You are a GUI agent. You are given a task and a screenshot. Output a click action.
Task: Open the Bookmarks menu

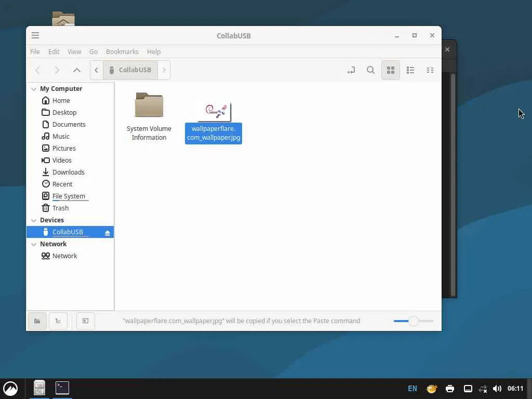[x=122, y=51]
